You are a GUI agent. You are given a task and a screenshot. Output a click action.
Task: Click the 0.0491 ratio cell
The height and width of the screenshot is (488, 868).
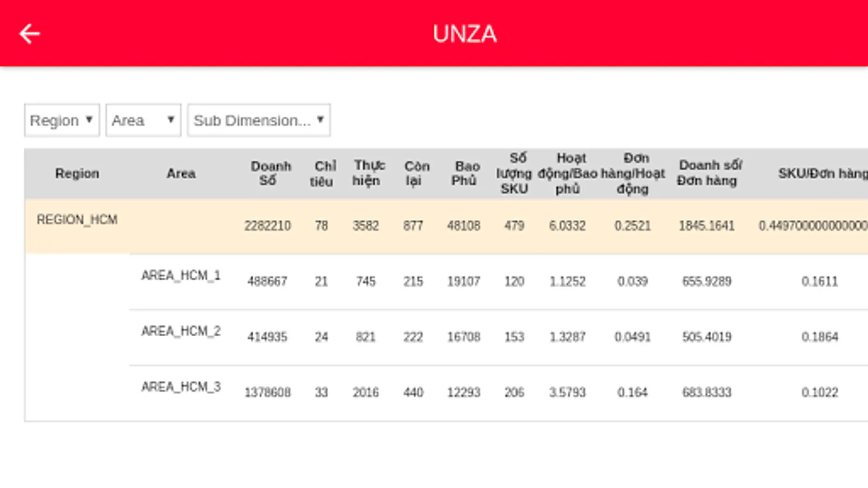[x=633, y=337]
